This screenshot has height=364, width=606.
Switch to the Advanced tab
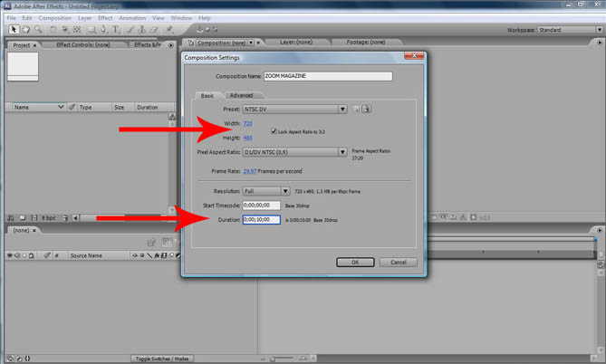coord(241,95)
